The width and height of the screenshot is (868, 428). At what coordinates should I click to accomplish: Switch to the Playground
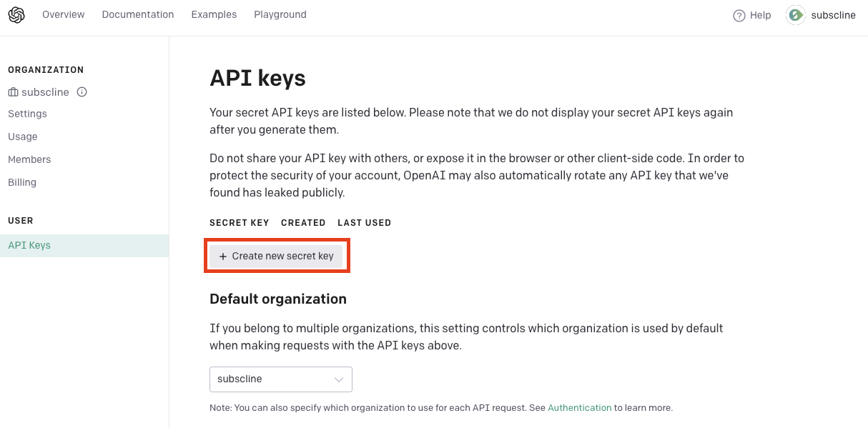click(x=280, y=15)
